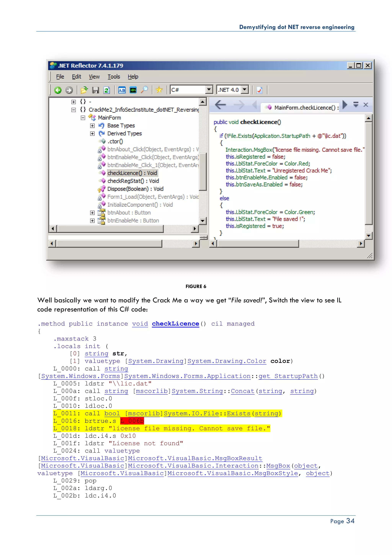
Task: Open the C# language dropdown
Action: (209, 90)
